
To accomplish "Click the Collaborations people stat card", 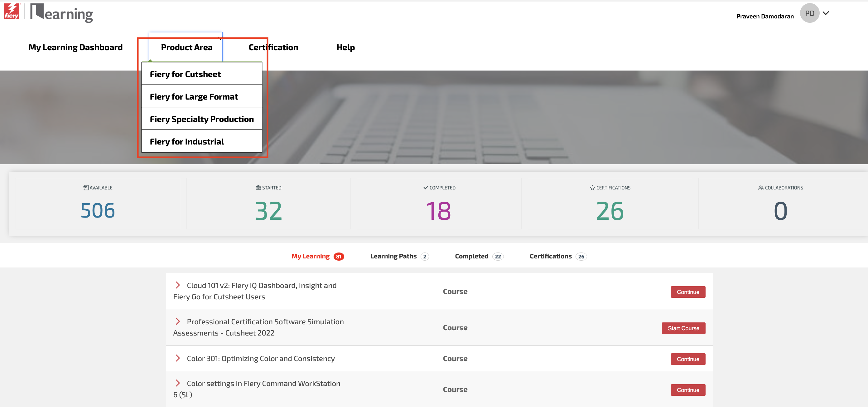I will [x=780, y=204].
